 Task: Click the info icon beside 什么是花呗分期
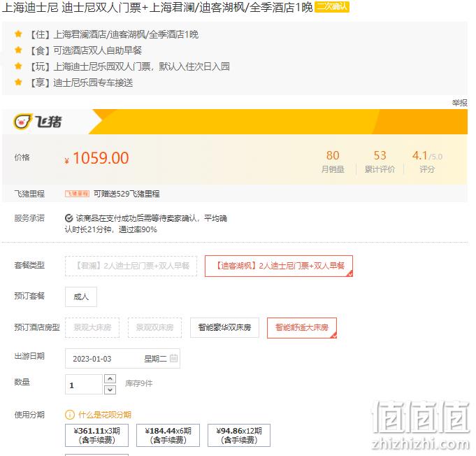(x=69, y=415)
